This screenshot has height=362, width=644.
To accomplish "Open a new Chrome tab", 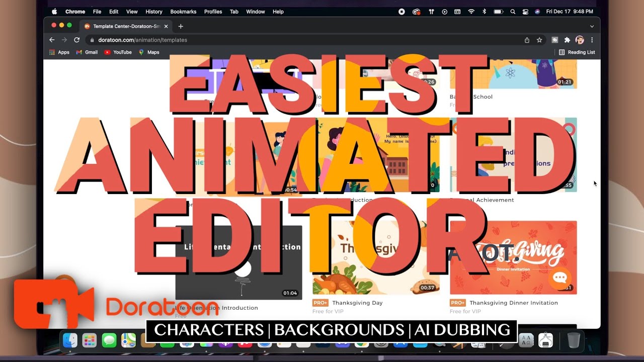I will tap(181, 26).
